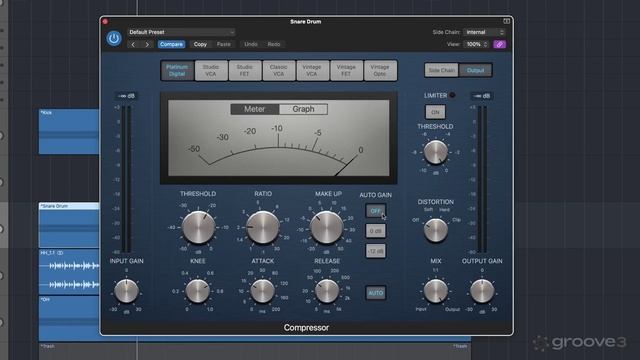Set Auto Gain to 0 dB
Viewport: 640px width, 360px height.
376,231
